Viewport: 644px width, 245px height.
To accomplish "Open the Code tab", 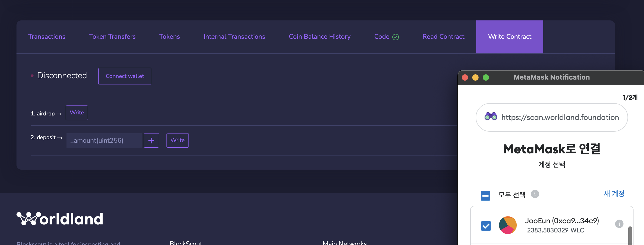I will (x=386, y=37).
